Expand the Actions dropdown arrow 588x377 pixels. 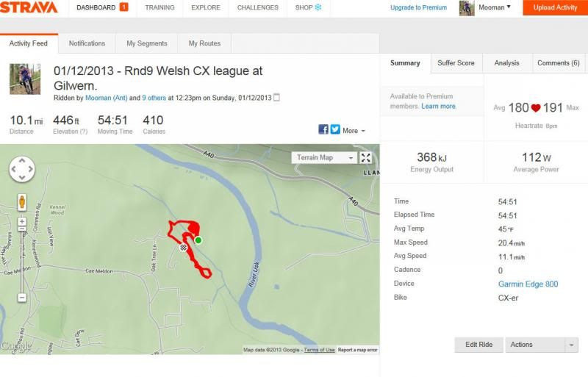point(572,345)
